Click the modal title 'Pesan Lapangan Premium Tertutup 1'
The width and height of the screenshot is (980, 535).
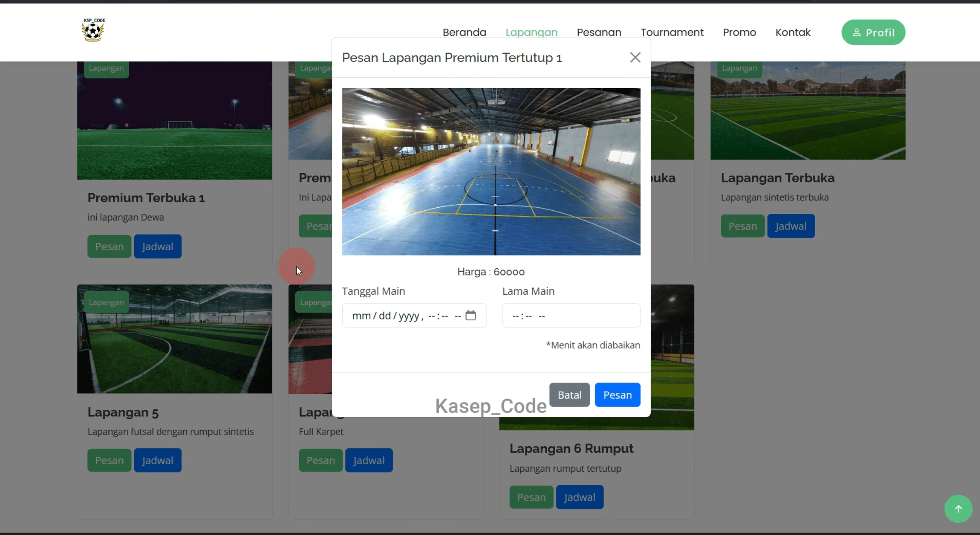[x=452, y=58]
